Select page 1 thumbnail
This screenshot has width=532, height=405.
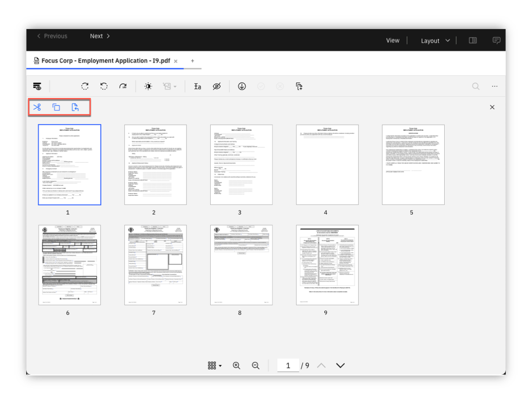(x=70, y=164)
